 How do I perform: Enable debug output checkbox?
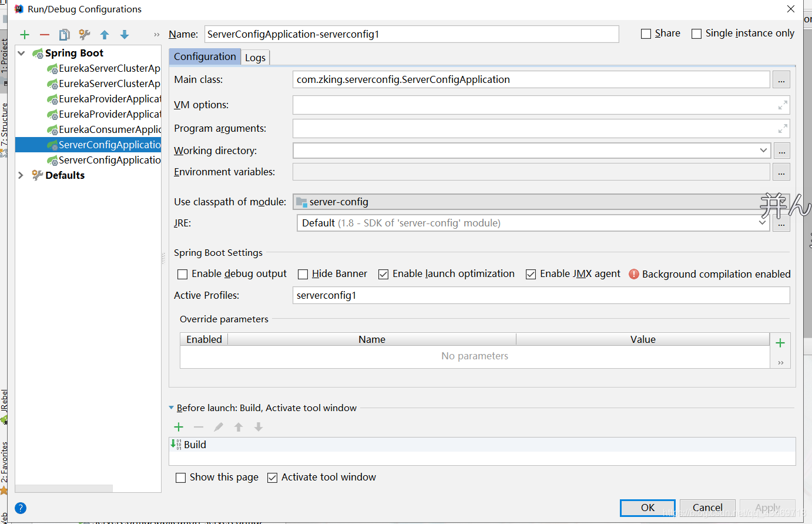click(183, 274)
